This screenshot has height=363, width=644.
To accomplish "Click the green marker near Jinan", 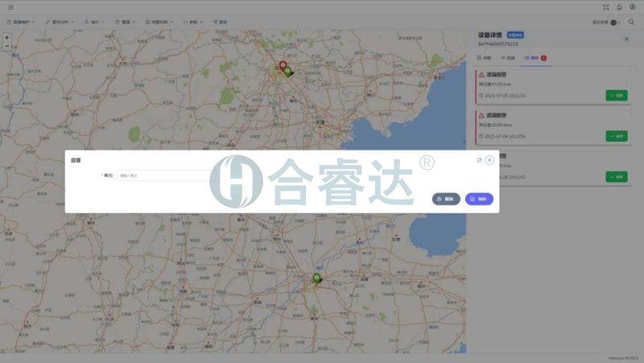I will tap(316, 278).
